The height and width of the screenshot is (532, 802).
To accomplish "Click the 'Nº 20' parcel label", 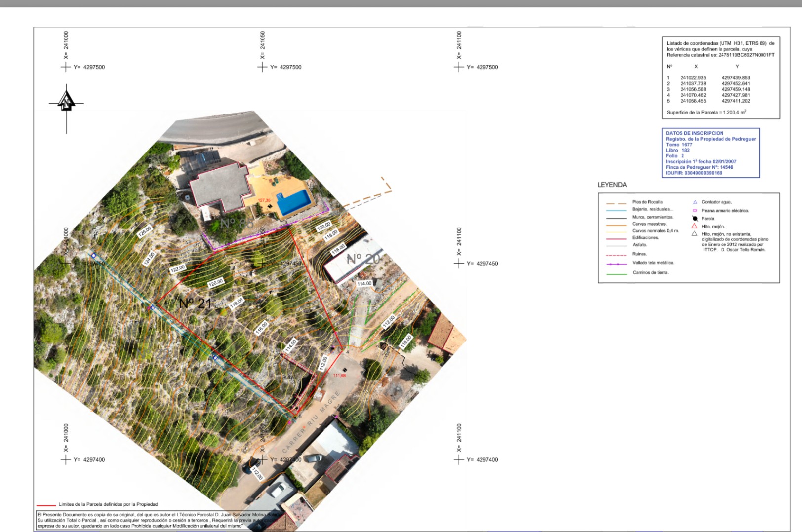I will [x=363, y=259].
